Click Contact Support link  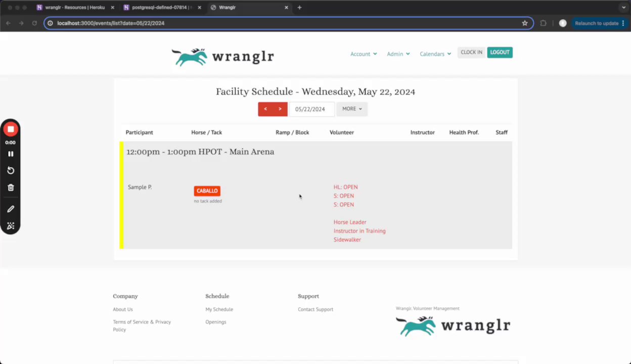point(315,309)
